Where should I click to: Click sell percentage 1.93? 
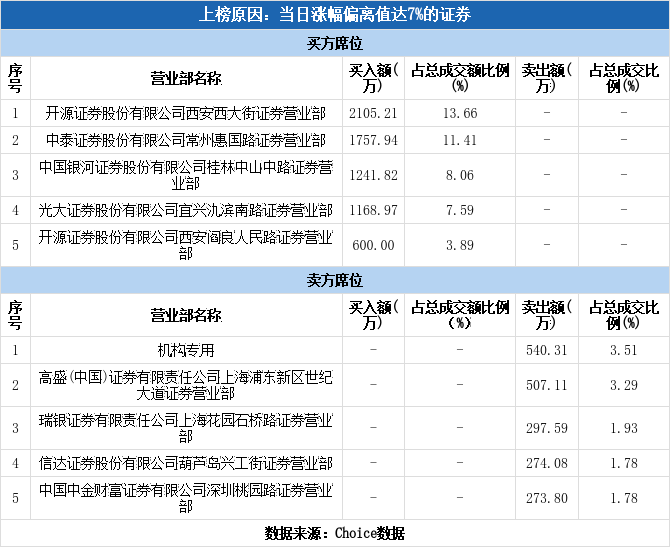coord(624,428)
